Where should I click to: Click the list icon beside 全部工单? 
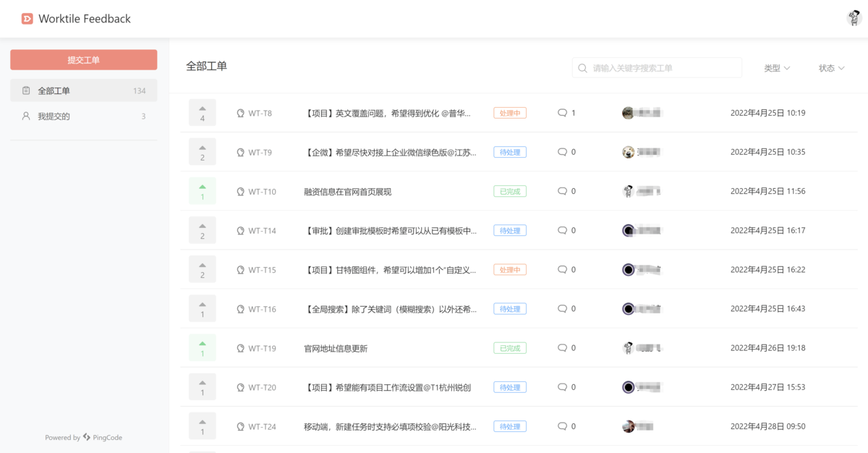point(25,90)
